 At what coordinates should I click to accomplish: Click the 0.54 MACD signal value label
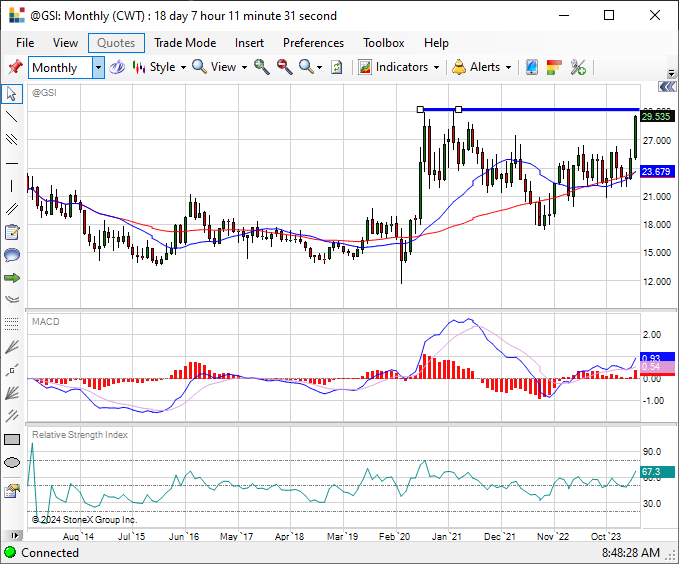(x=657, y=367)
